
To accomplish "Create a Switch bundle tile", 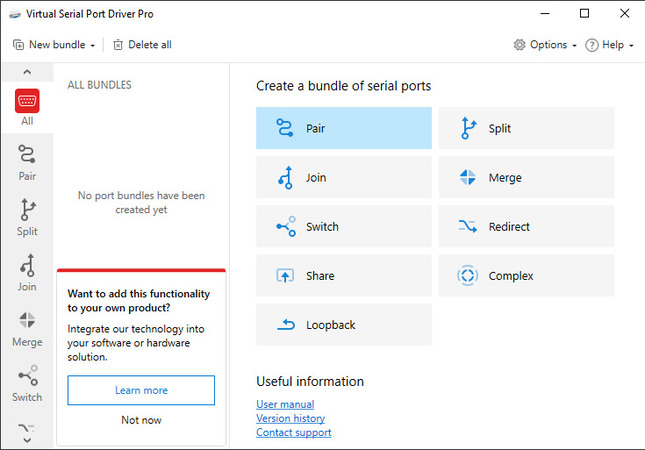I will [x=343, y=226].
